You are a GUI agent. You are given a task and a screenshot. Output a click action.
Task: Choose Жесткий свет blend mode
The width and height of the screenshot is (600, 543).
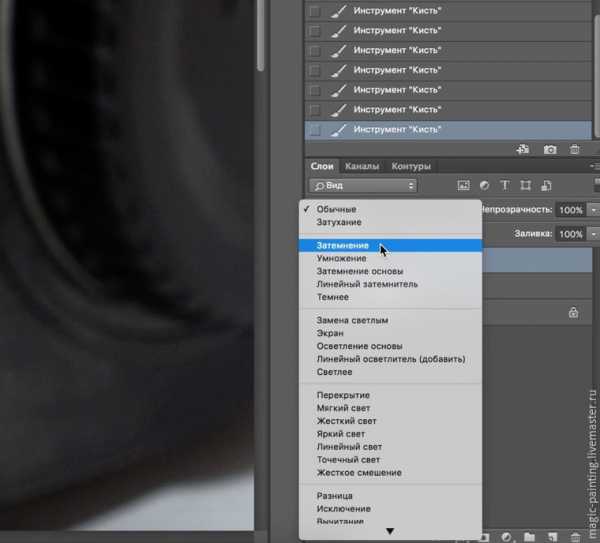click(390, 421)
